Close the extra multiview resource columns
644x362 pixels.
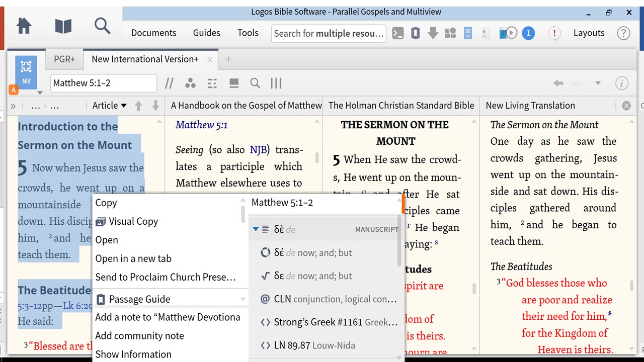pyautogui.click(x=626, y=106)
